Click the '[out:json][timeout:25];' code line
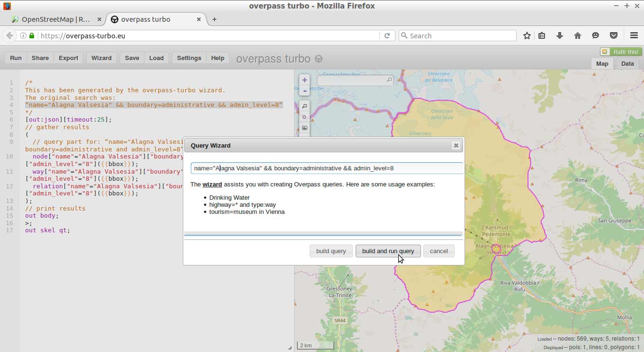This screenshot has height=352, width=644. (68, 119)
